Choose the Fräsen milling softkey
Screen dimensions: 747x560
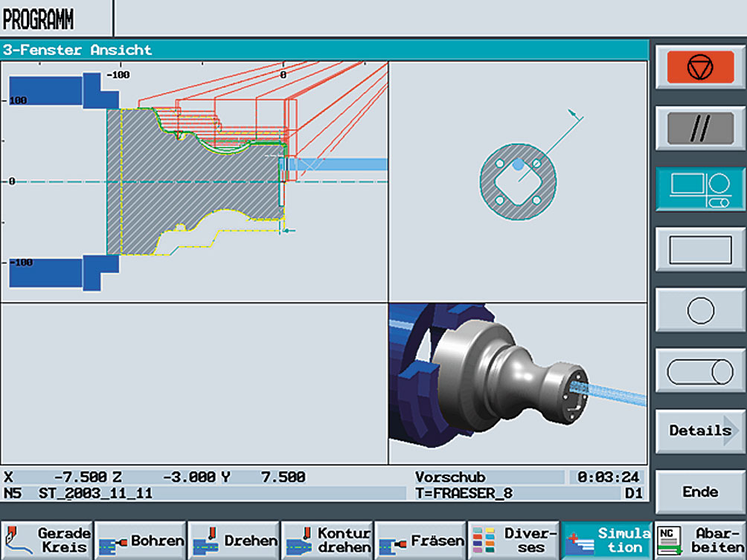point(420,541)
